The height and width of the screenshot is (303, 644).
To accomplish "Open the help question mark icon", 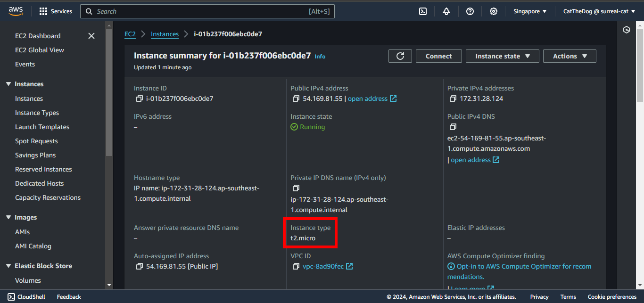I will point(470,11).
